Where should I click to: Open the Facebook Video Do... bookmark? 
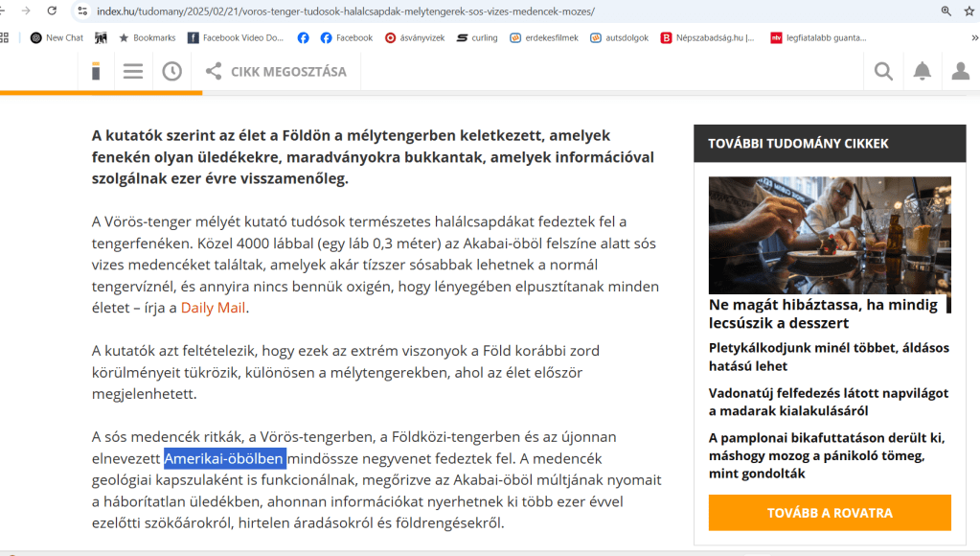coord(236,38)
